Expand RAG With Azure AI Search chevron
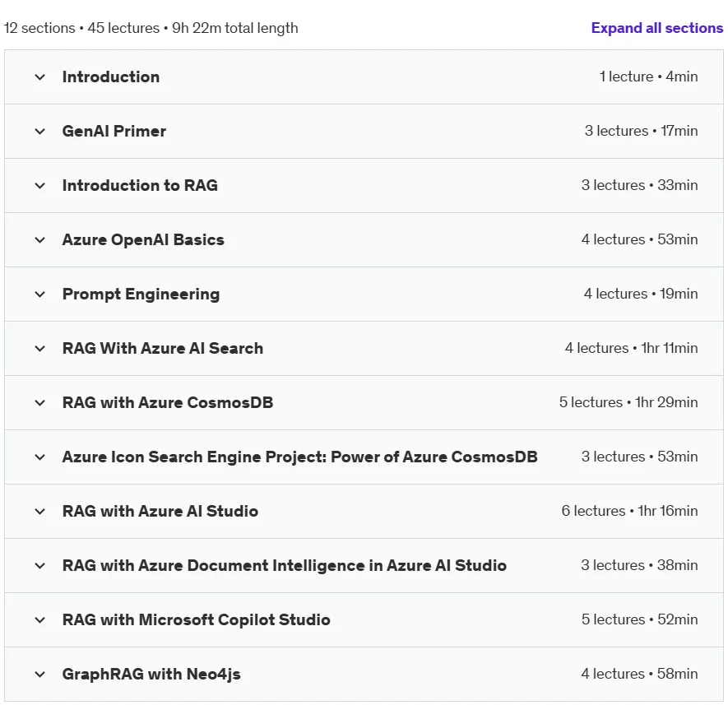The width and height of the screenshot is (728, 705). pos(40,348)
